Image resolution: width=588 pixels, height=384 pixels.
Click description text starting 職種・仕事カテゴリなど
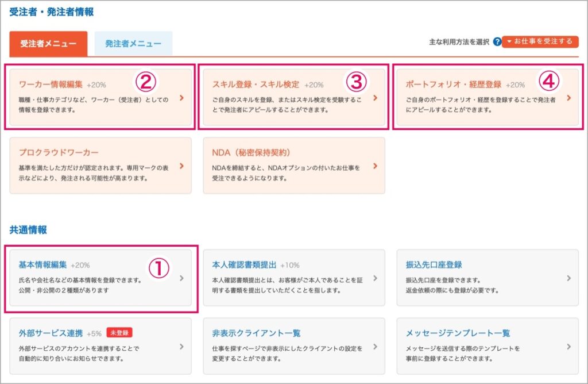pos(94,105)
